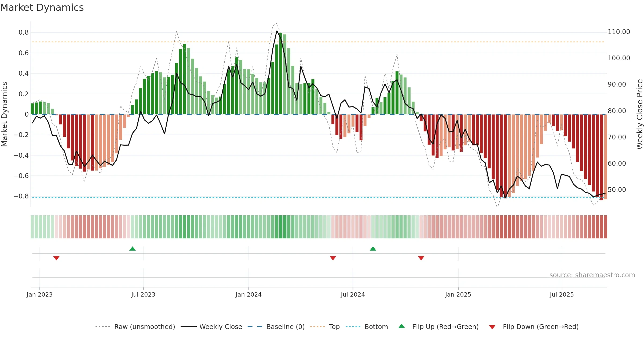Click the −0.4 left axis value
Viewport: 644px width, 362px height.
click(x=21, y=155)
